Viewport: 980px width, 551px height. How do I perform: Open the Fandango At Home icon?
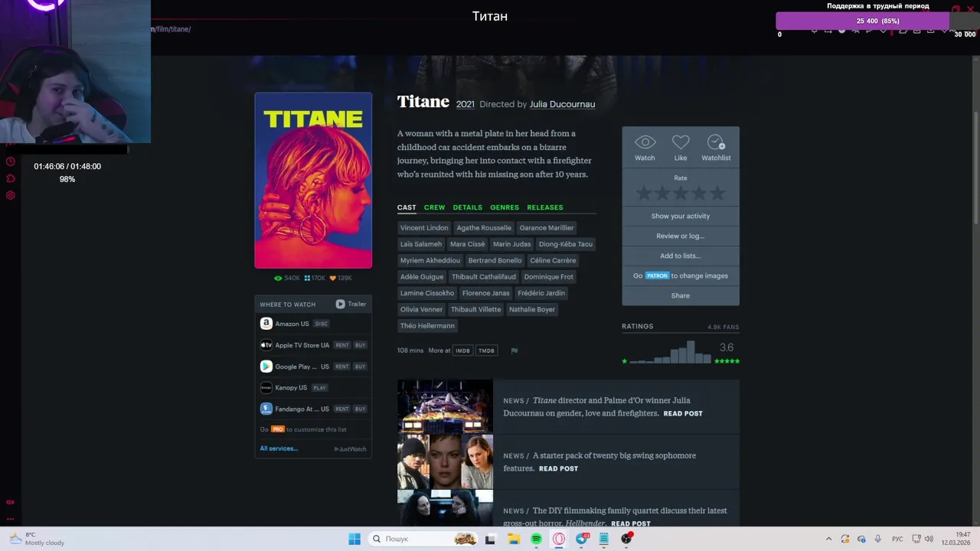(266, 409)
